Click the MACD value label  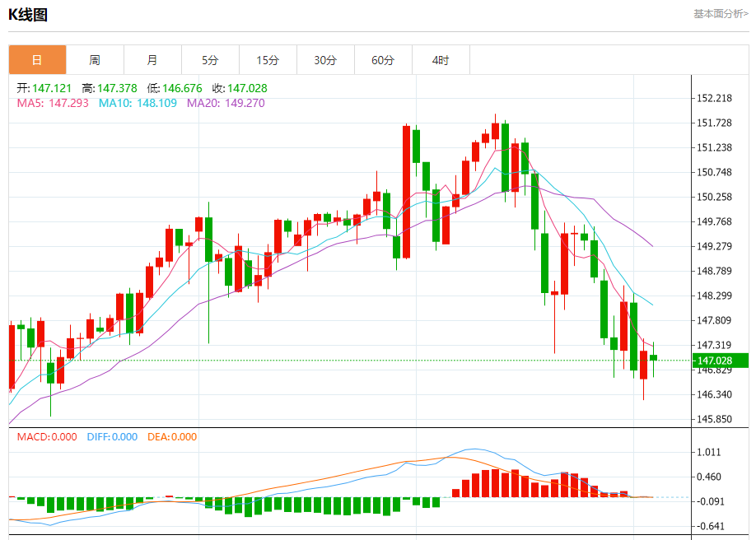click(47, 437)
